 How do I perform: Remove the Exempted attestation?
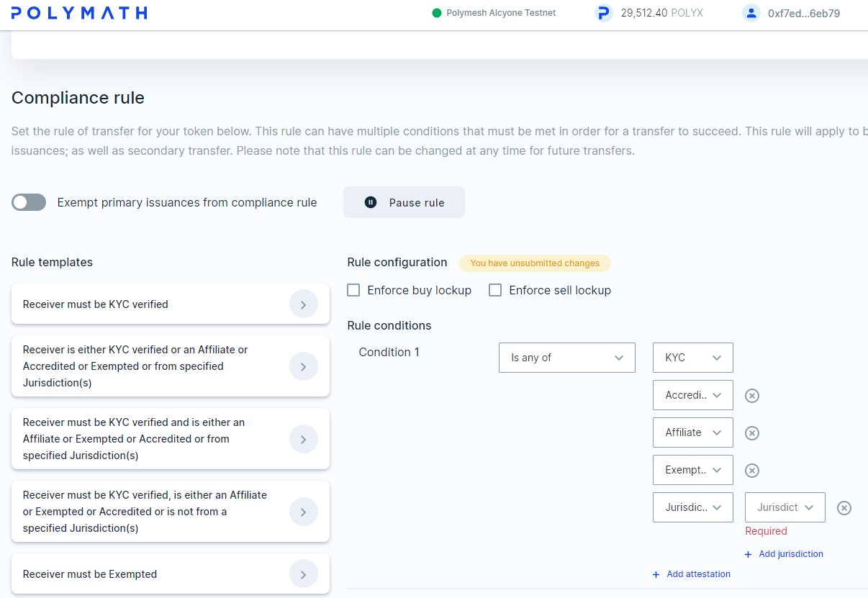tap(752, 471)
